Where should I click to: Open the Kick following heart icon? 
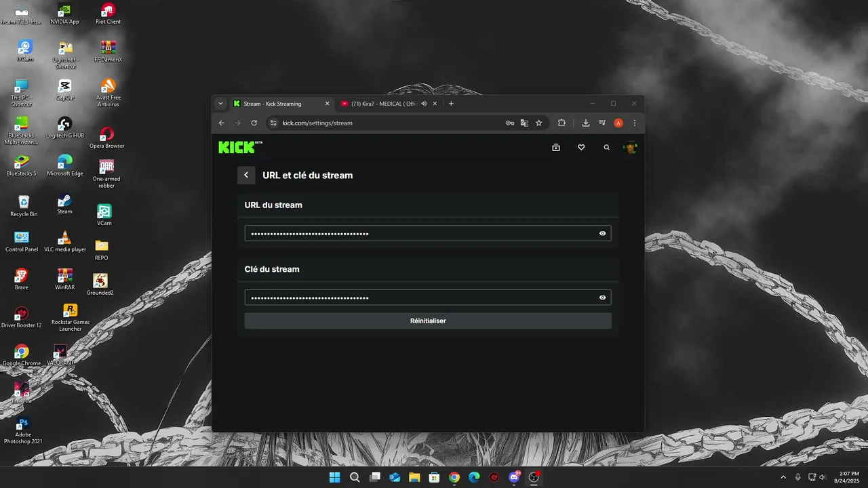click(x=581, y=147)
